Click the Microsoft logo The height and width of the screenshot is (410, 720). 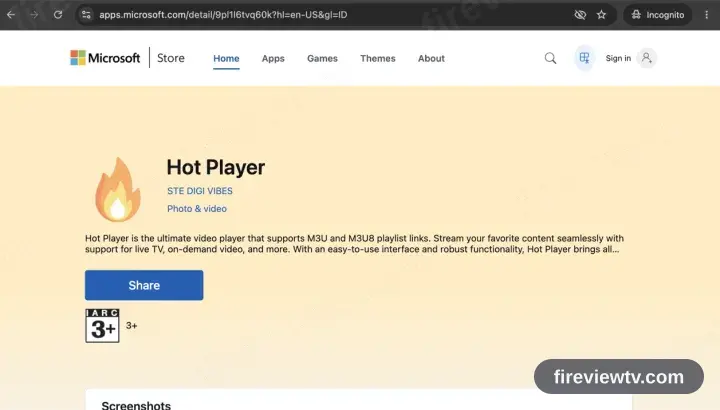pos(105,58)
